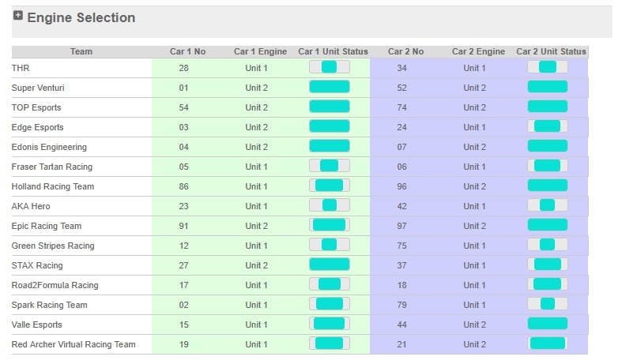Click Green Stripes Racing Car 1 status bar
Image resolution: width=622 pixels, height=364 pixels.
[329, 246]
